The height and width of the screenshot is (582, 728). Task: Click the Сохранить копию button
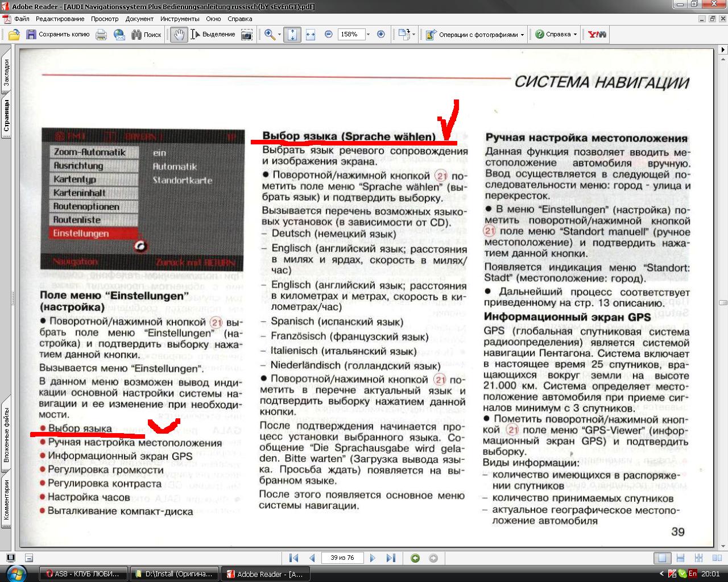tap(57, 35)
